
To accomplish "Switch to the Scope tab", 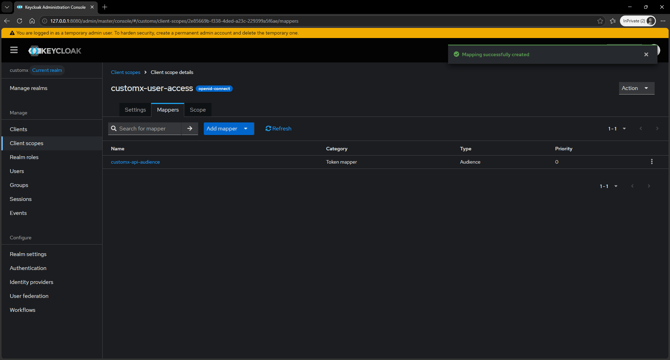I will (197, 110).
